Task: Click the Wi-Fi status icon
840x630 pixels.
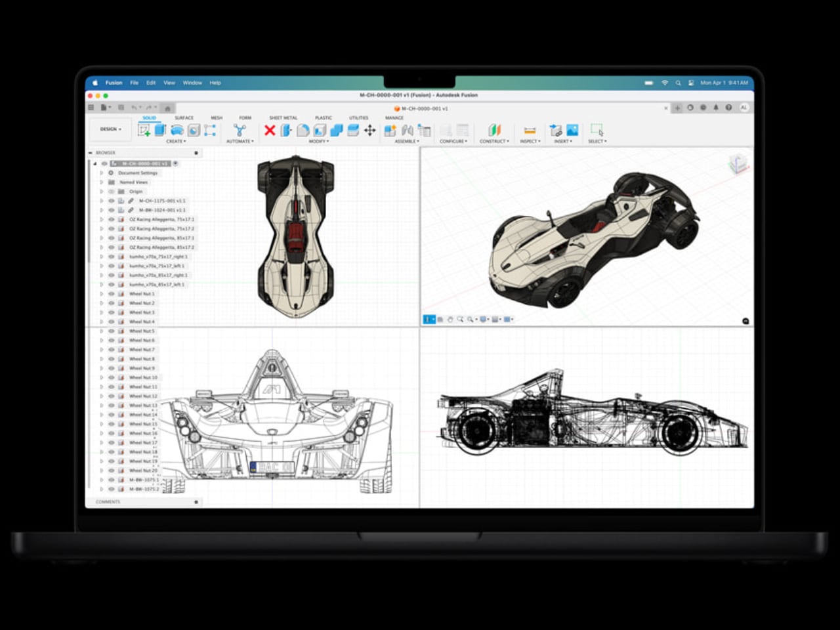Action: 664,83
